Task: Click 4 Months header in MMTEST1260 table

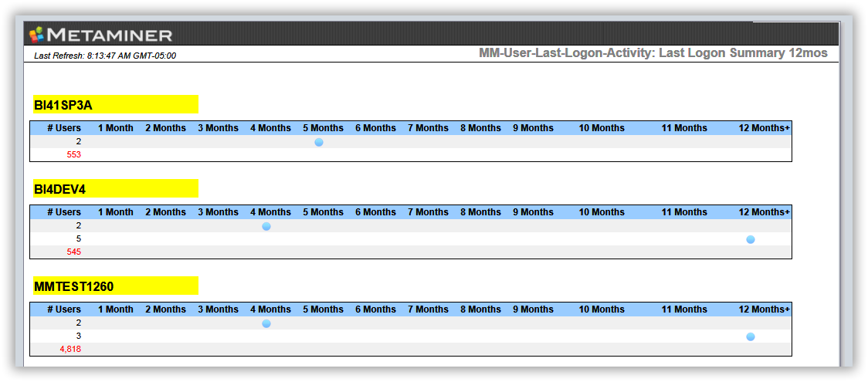Action: (271, 309)
